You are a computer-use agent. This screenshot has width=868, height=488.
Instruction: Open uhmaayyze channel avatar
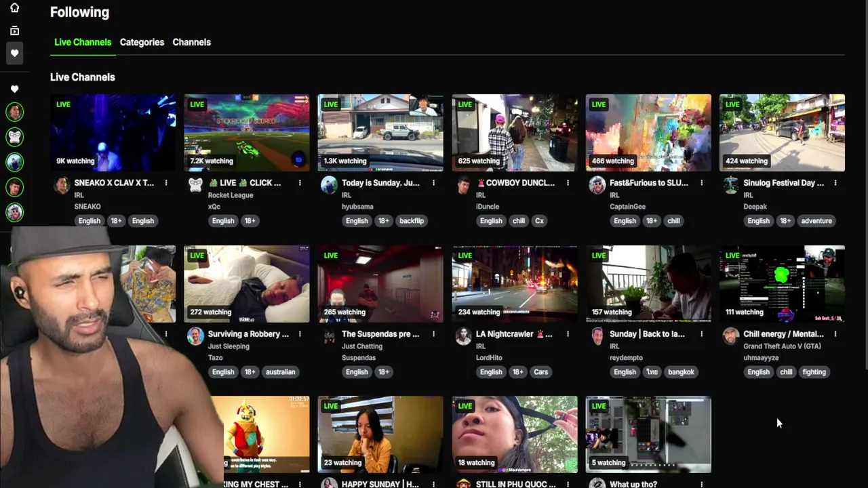click(x=731, y=336)
